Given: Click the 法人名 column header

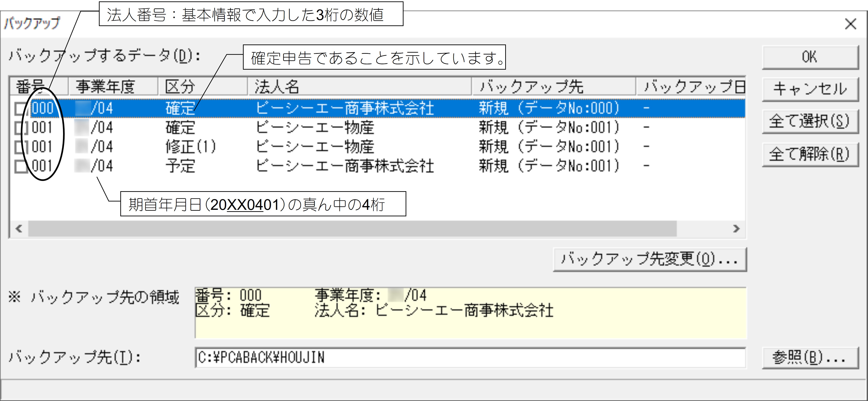Looking at the screenshot, I should pyautogui.click(x=360, y=87).
